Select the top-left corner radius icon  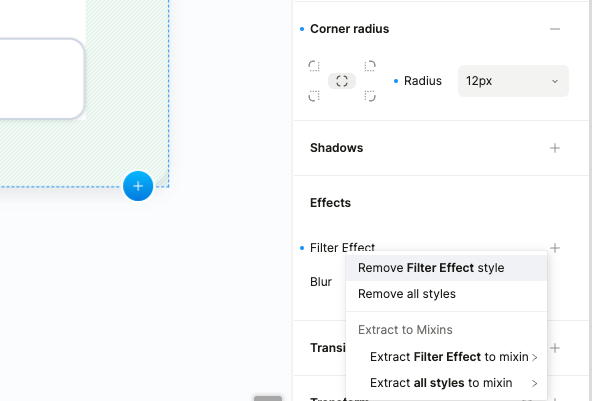point(314,66)
